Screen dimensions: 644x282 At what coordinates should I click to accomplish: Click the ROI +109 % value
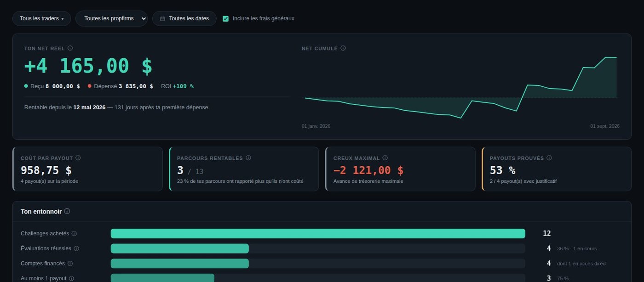tap(177, 86)
